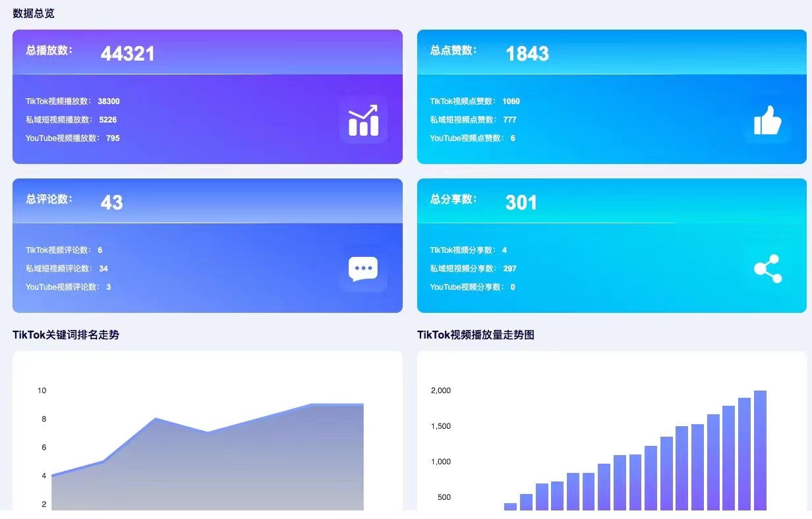Click the shortest bar in the play-volume chart
The height and width of the screenshot is (519, 812).
[510, 506]
